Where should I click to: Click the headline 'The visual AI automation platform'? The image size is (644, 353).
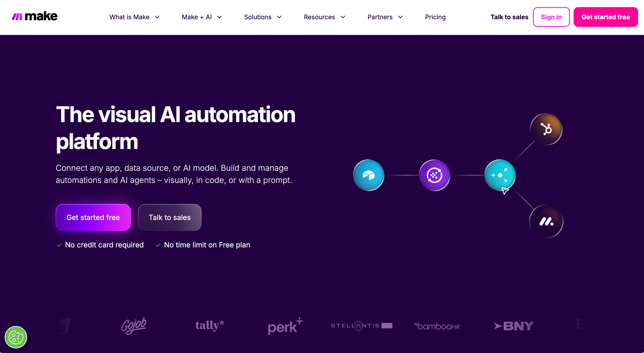[x=175, y=128]
